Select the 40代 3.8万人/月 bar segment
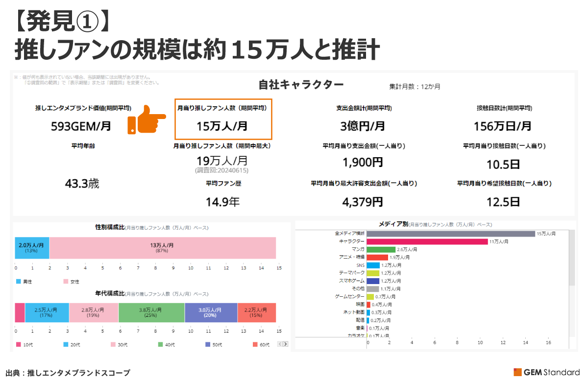The height and width of the screenshot is (382, 588). [151, 312]
